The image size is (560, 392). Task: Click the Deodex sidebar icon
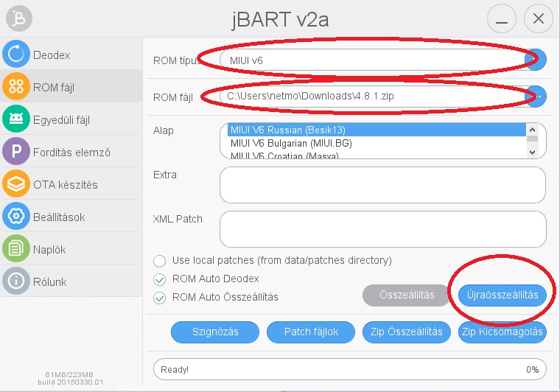tap(15, 55)
